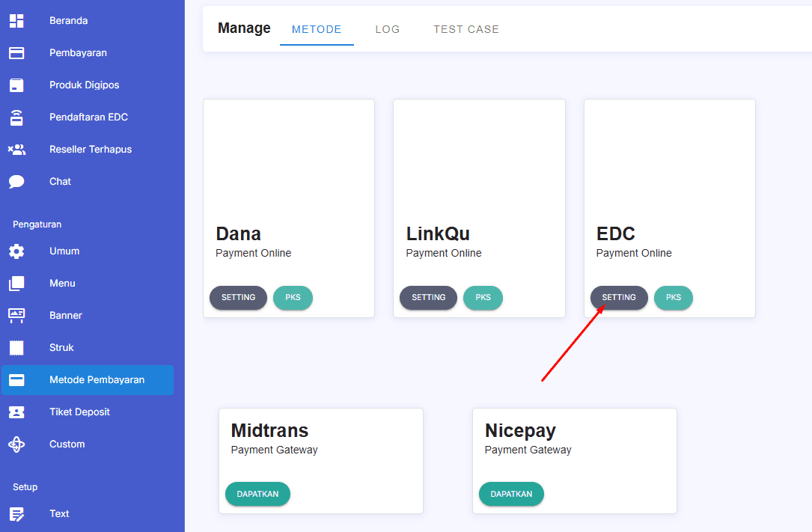Select the METODE tab
This screenshot has width=812, height=532.
(317, 29)
